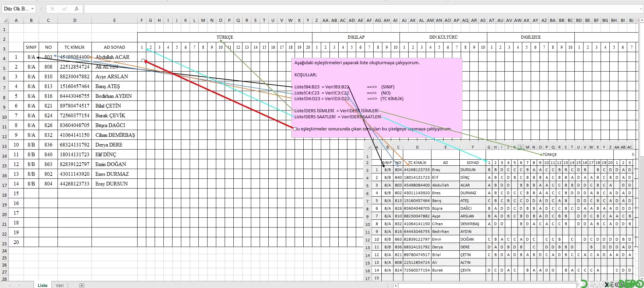The height and width of the screenshot is (288, 644).
Task: Click the next sheet navigation arrow
Action: coord(20,285)
